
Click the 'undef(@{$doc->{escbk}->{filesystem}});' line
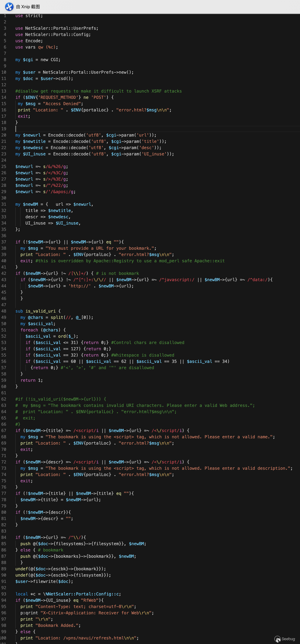click(x=63, y=575)
